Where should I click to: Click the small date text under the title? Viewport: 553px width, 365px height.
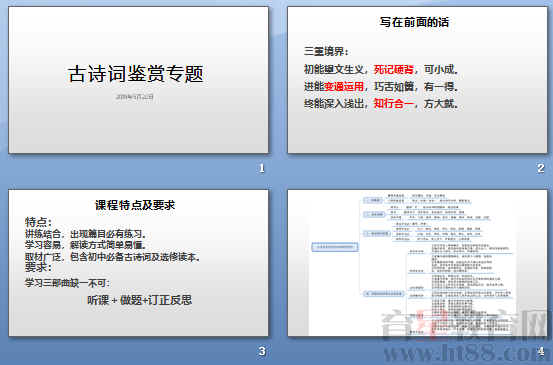(x=135, y=97)
